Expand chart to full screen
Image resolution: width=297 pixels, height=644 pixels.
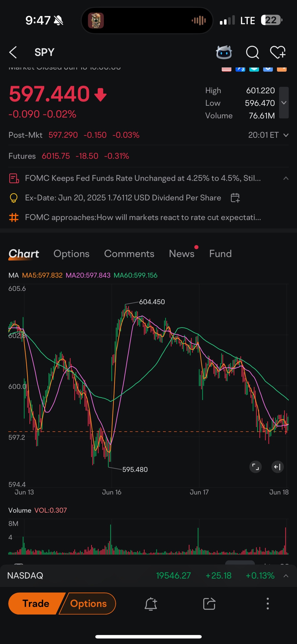[x=256, y=467]
